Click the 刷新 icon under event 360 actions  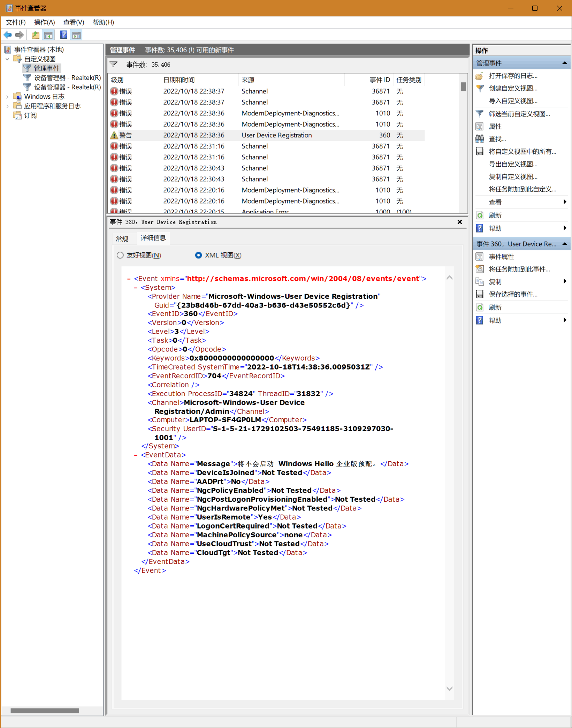(x=480, y=308)
